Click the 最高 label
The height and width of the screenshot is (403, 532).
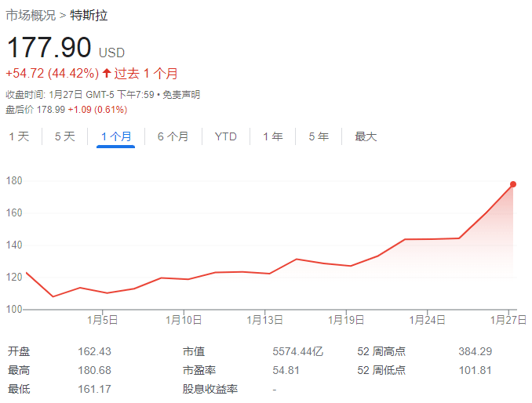(x=19, y=370)
